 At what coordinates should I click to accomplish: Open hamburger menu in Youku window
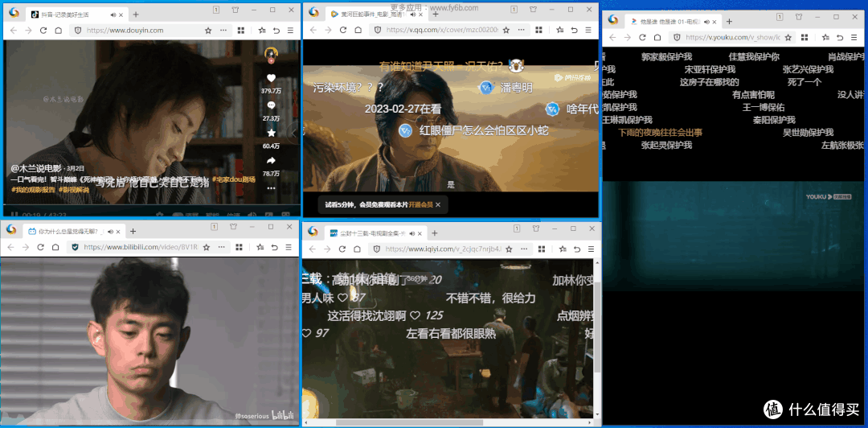pos(854,37)
